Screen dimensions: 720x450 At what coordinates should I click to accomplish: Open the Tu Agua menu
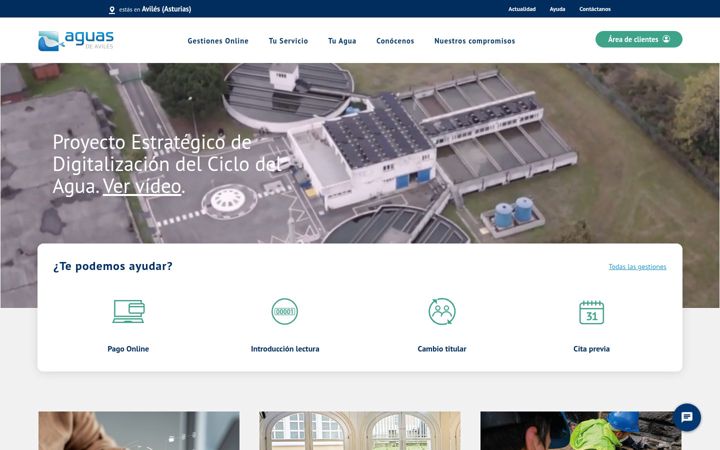(x=342, y=41)
